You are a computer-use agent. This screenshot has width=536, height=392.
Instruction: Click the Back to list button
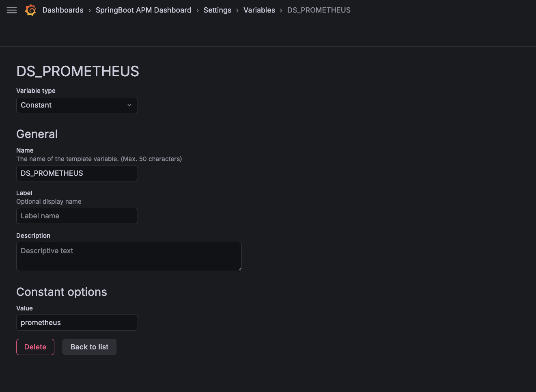89,347
